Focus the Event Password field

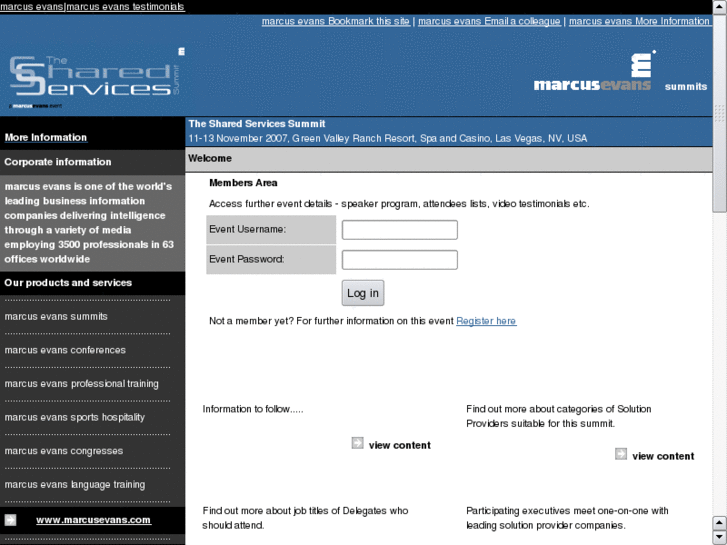point(400,260)
